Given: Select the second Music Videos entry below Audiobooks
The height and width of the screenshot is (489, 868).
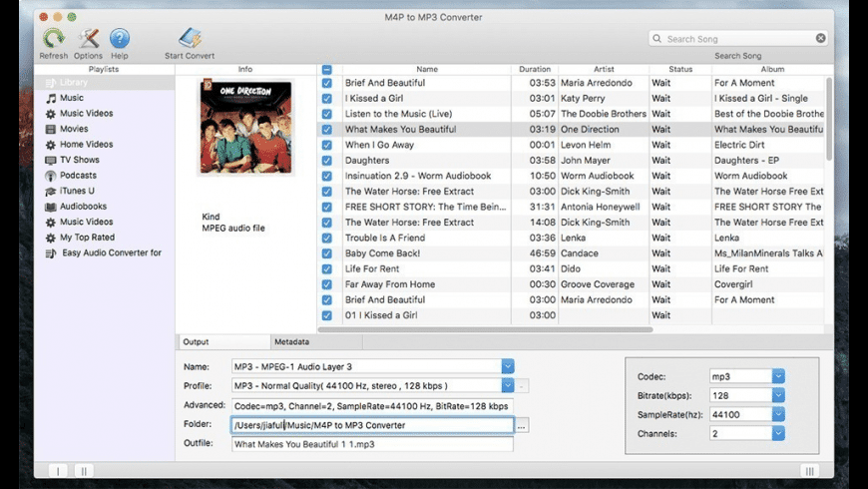Looking at the screenshot, I should (87, 222).
